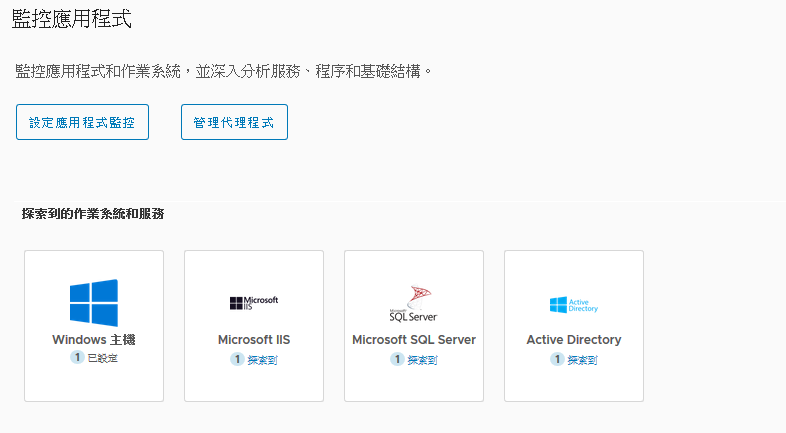Click 探索到 link under Active Directory

click(x=582, y=359)
